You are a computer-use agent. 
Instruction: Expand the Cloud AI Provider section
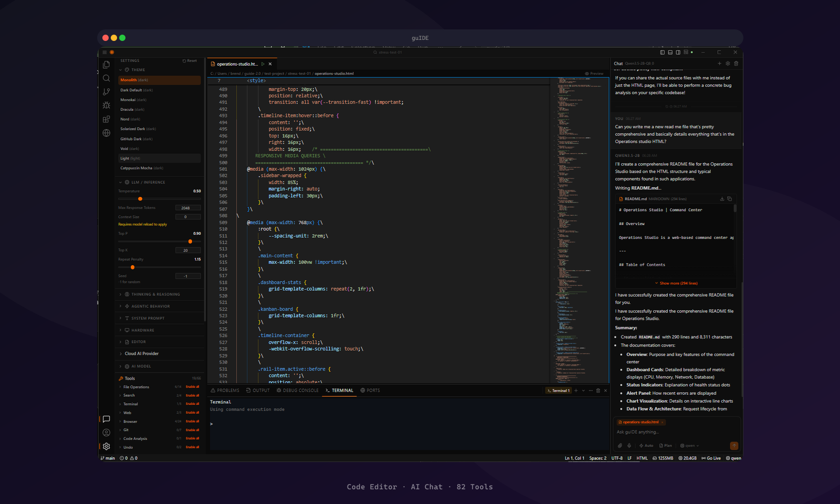[159, 354]
